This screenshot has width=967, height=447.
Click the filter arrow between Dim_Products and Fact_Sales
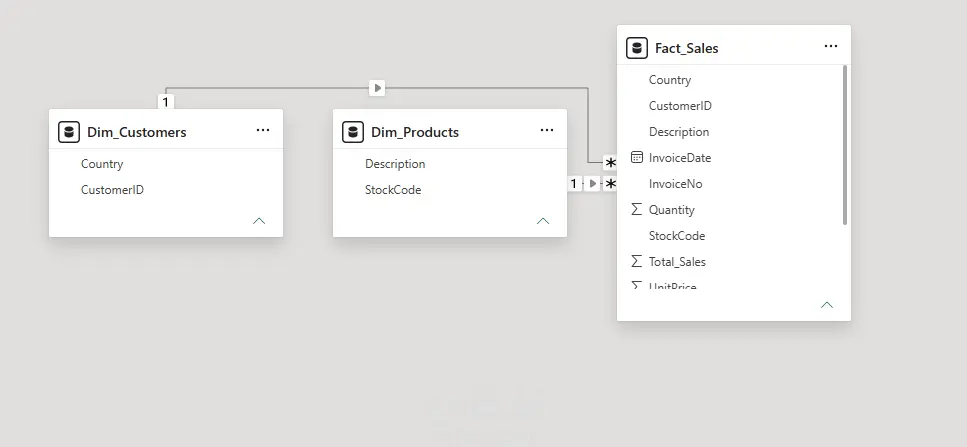(x=592, y=183)
